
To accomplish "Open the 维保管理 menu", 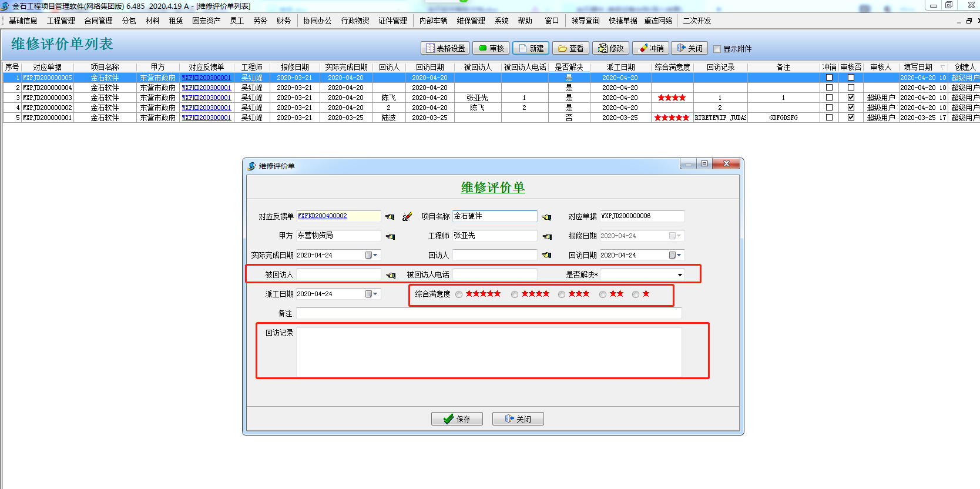I will tap(471, 21).
